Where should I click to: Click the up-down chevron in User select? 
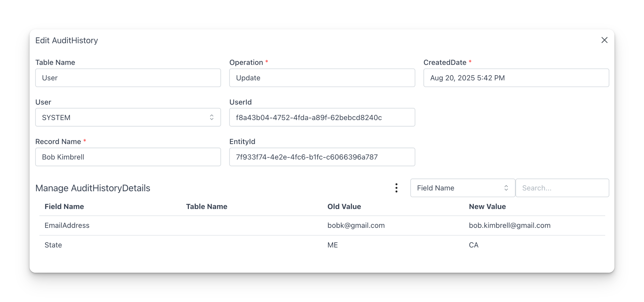(x=211, y=117)
